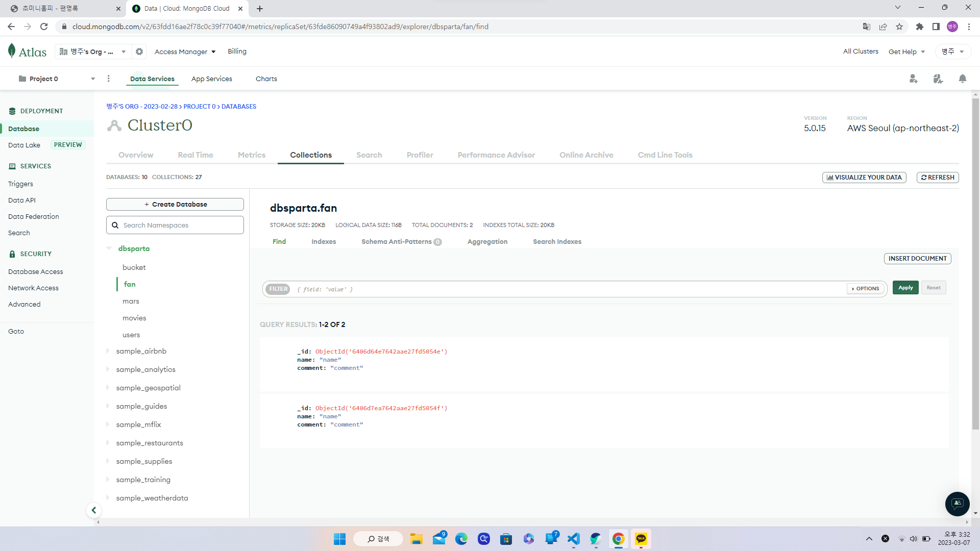
Task: Open Windows Start menu
Action: tap(340, 539)
